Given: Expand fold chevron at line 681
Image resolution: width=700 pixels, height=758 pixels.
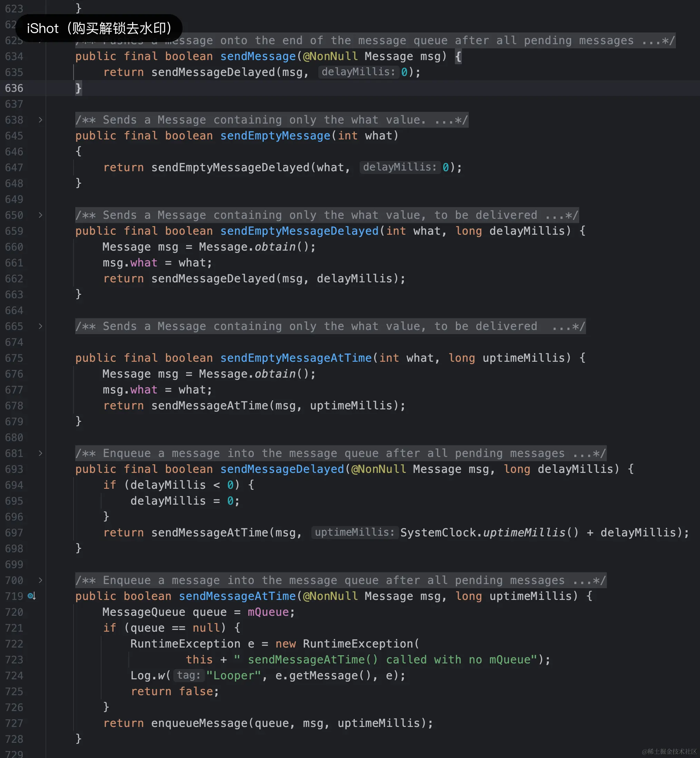Looking at the screenshot, I should click(40, 454).
